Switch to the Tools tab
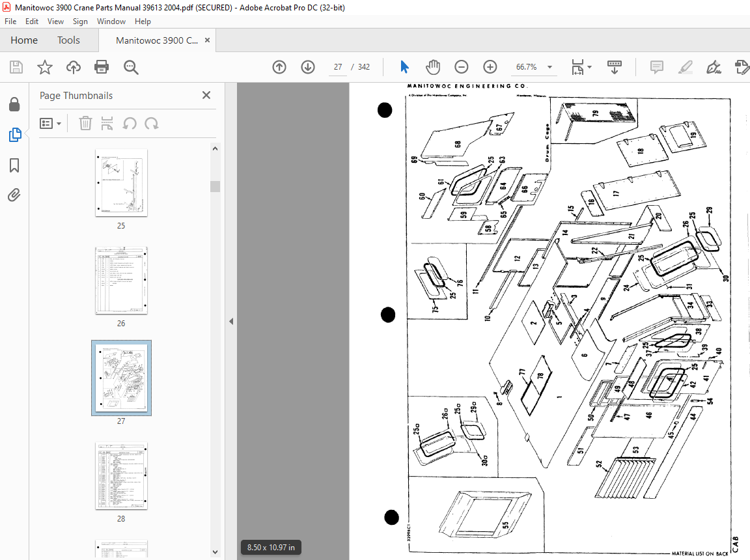 tap(68, 40)
